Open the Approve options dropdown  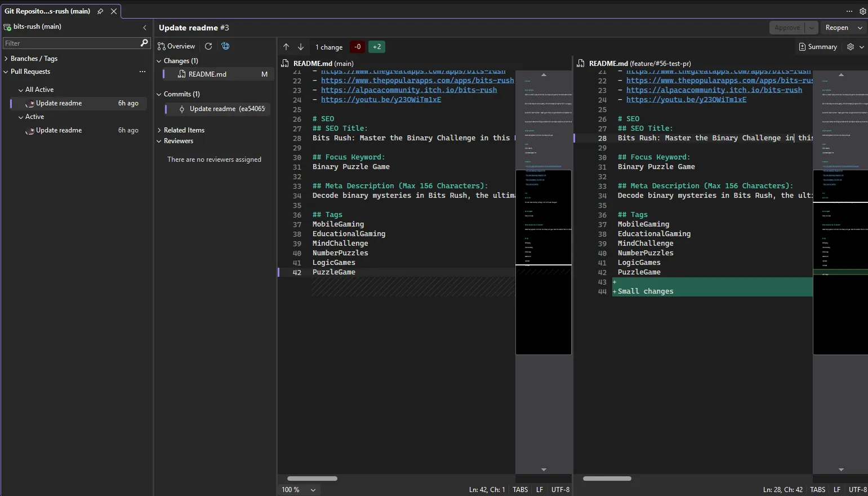pyautogui.click(x=811, y=28)
